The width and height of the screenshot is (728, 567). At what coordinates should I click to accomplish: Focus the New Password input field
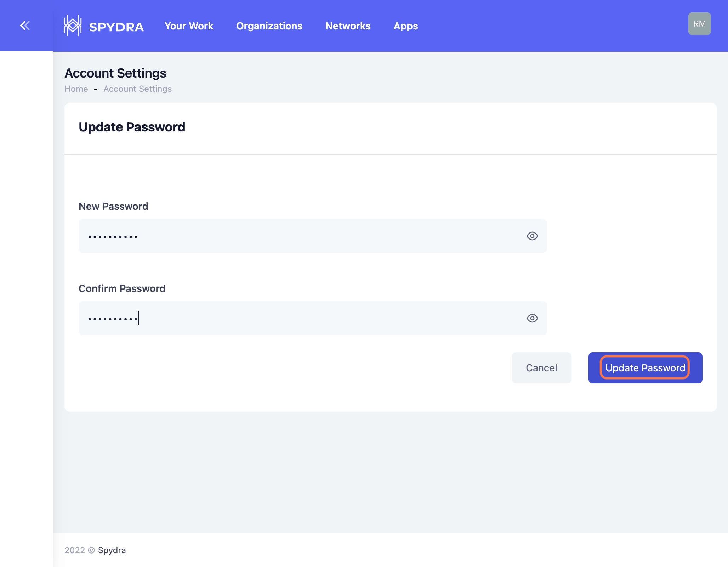click(301, 236)
